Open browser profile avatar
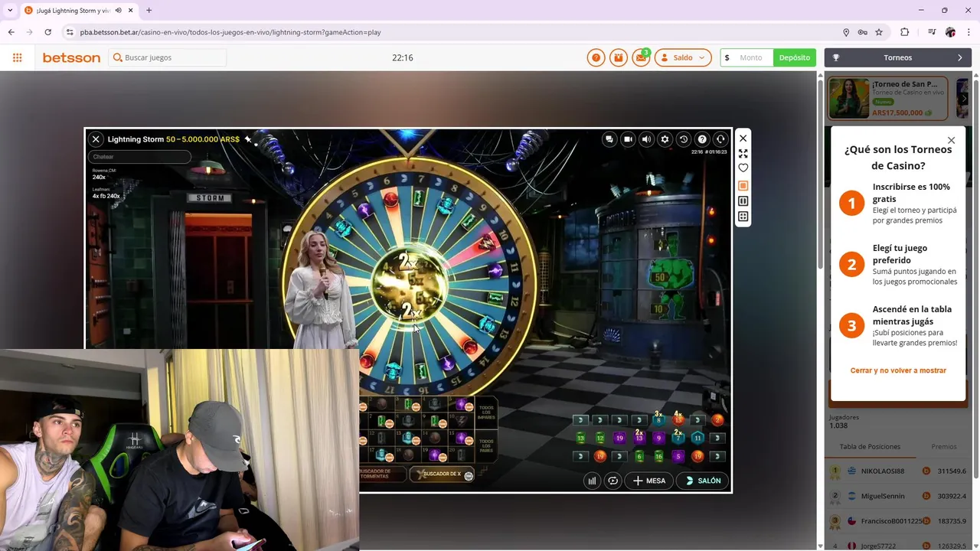The image size is (980, 551). 950,32
